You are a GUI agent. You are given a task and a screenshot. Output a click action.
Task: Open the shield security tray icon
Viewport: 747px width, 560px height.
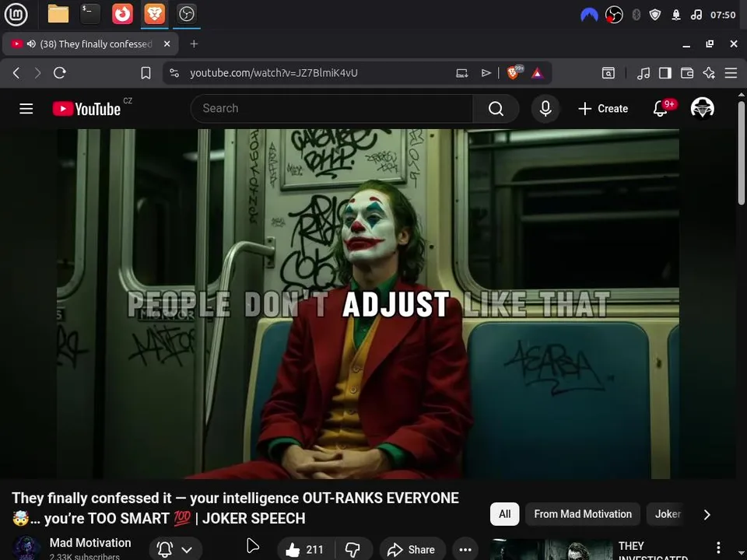click(x=655, y=15)
